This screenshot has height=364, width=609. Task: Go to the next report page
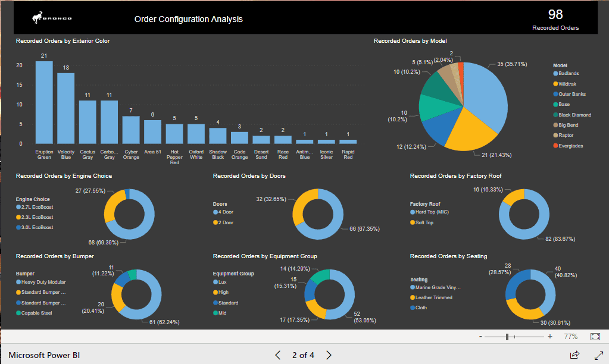point(329,355)
